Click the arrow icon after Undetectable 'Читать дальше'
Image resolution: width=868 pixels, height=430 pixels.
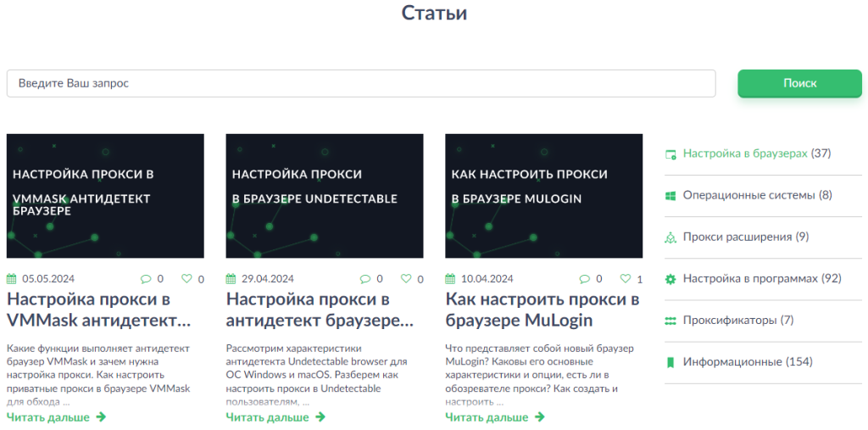(x=320, y=416)
